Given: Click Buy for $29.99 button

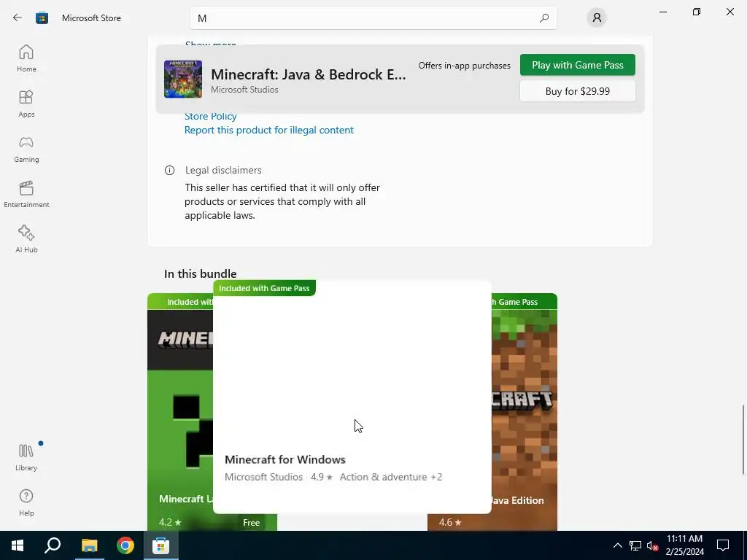Looking at the screenshot, I should (578, 91).
